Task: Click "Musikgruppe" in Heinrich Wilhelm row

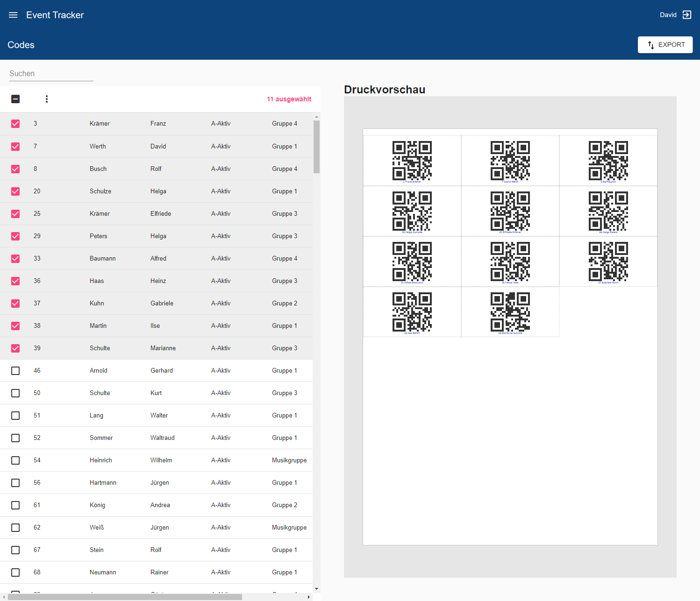Action: (x=289, y=460)
